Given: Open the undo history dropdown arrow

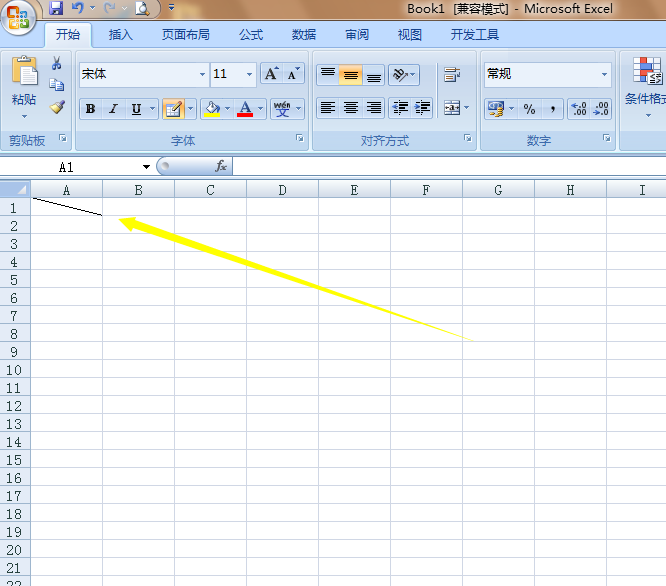Looking at the screenshot, I should [92, 8].
